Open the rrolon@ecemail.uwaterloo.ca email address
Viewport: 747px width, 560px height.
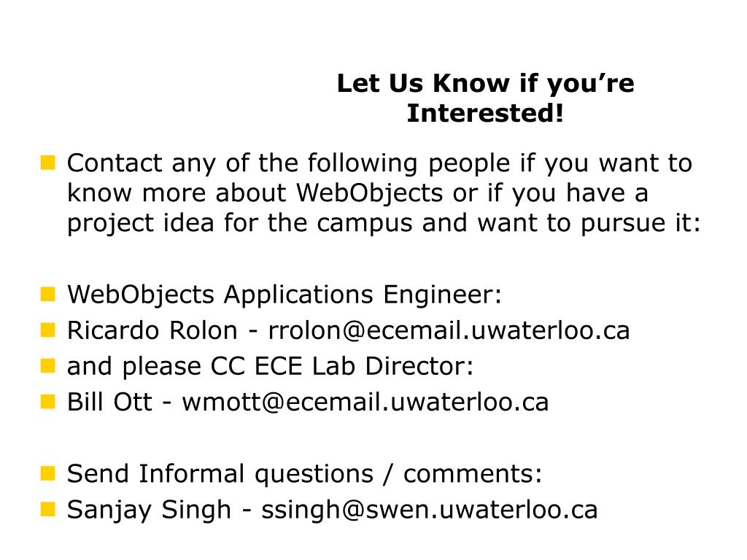tap(449, 330)
